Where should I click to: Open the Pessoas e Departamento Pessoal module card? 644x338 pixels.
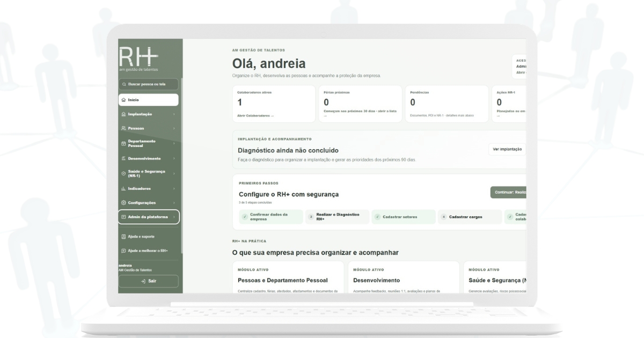click(x=288, y=277)
